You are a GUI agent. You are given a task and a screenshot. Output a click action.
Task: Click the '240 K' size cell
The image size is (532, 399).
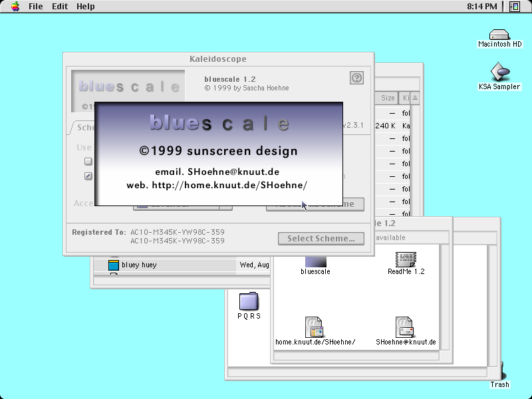click(x=386, y=126)
